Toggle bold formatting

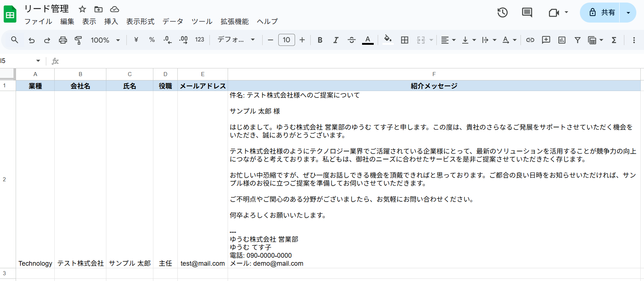(320, 40)
